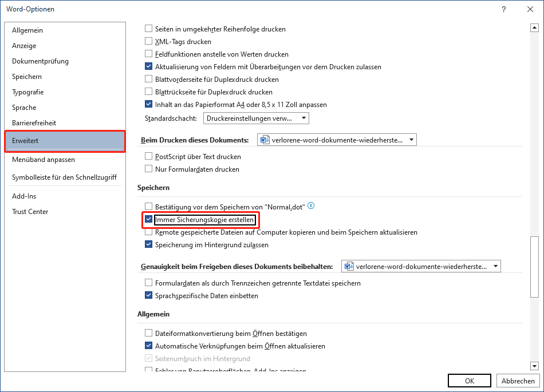Enable Seiten in umgekehrter Reihenfolge drucken

148,29
